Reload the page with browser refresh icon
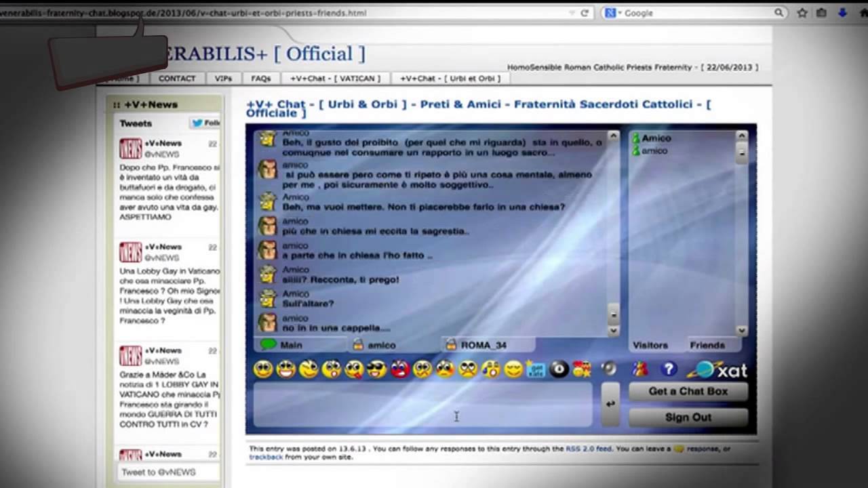This screenshot has width=868, height=488. pyautogui.click(x=585, y=13)
